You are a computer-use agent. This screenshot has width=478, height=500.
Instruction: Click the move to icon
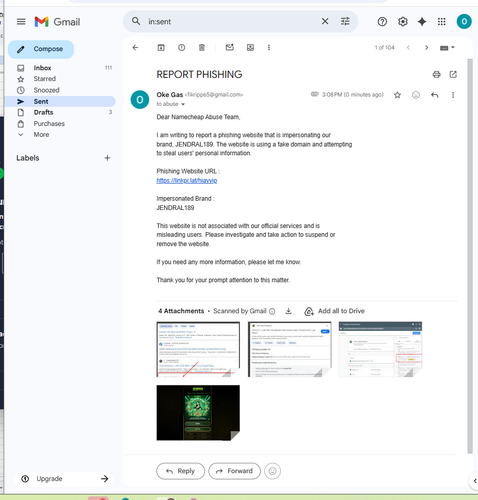(250, 48)
